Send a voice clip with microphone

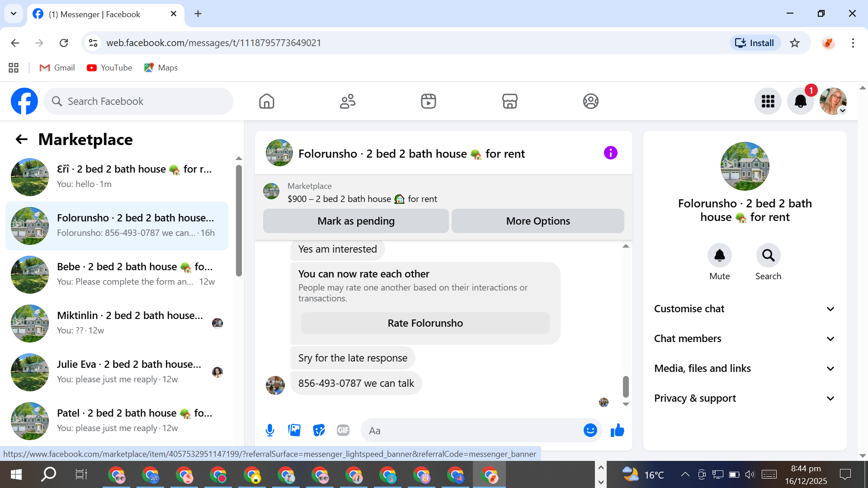pyautogui.click(x=270, y=431)
